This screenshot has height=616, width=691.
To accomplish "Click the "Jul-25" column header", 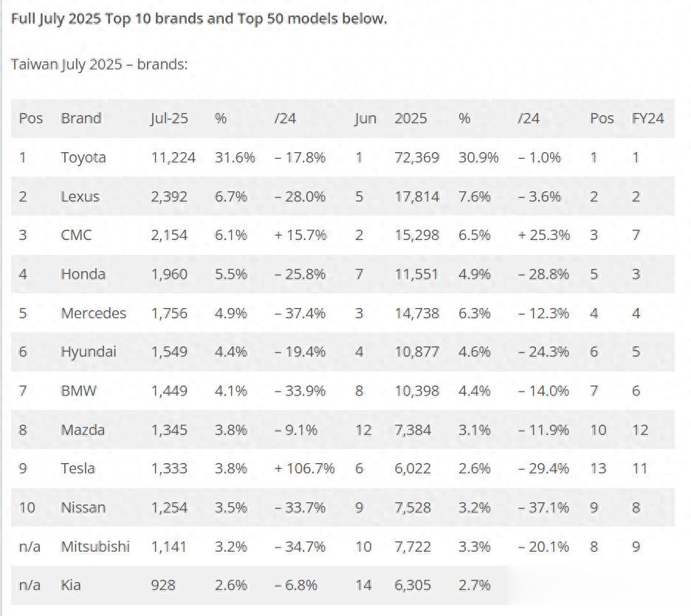I will [x=169, y=118].
